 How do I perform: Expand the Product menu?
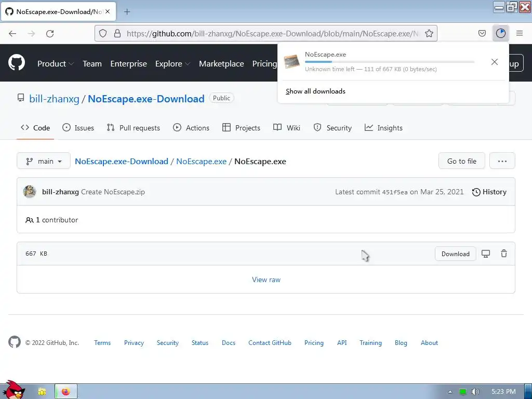point(56,64)
